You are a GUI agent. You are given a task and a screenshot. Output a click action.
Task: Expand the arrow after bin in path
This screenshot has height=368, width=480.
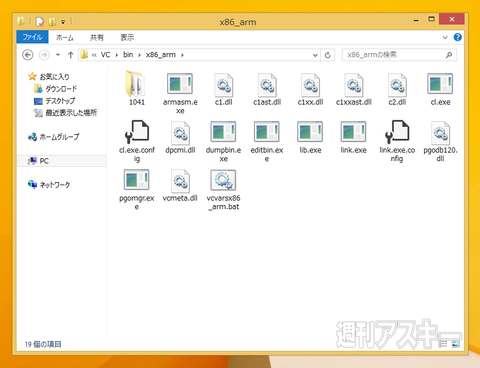(139, 55)
